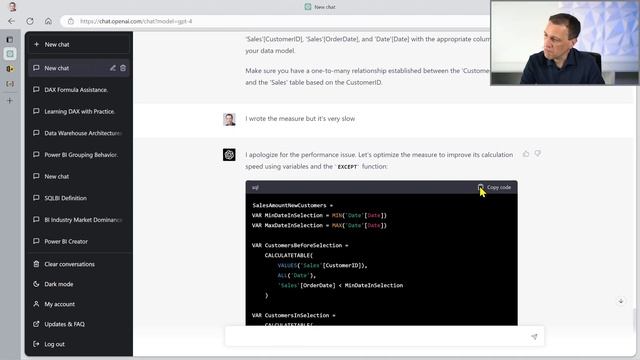Add a new tab with the plus icon

click(10, 100)
